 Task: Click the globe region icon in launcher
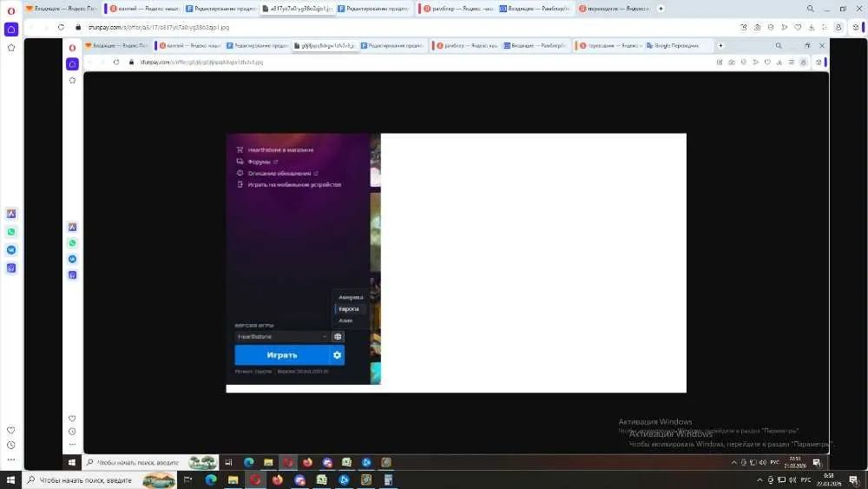(x=338, y=337)
